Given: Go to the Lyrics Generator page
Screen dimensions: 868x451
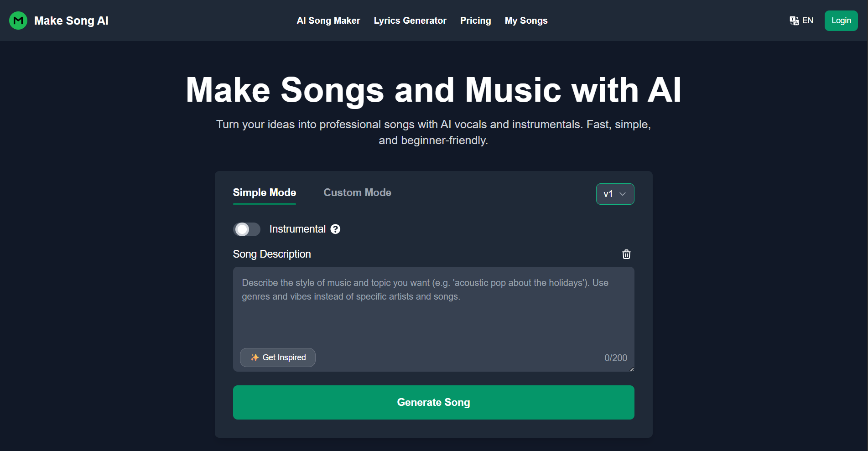Looking at the screenshot, I should (410, 21).
